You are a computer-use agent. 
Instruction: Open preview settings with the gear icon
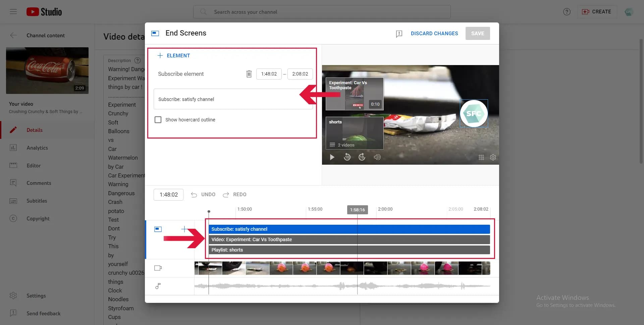point(493,157)
